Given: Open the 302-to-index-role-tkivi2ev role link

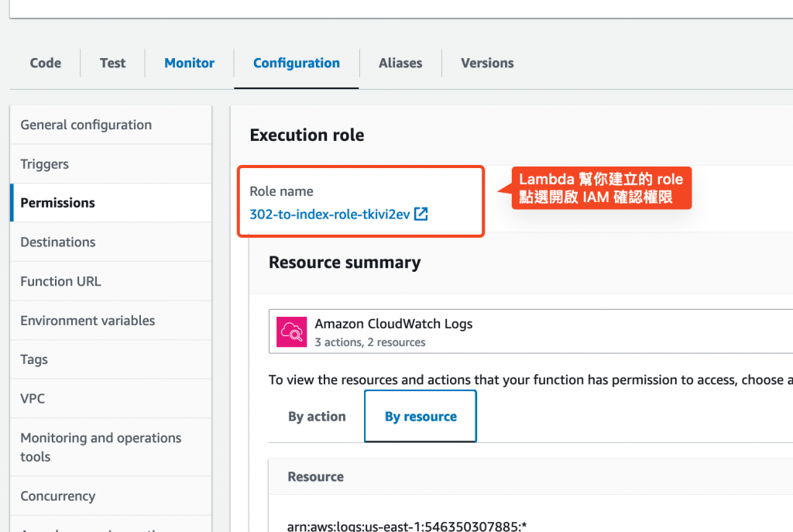Looking at the screenshot, I should pyautogui.click(x=329, y=215).
